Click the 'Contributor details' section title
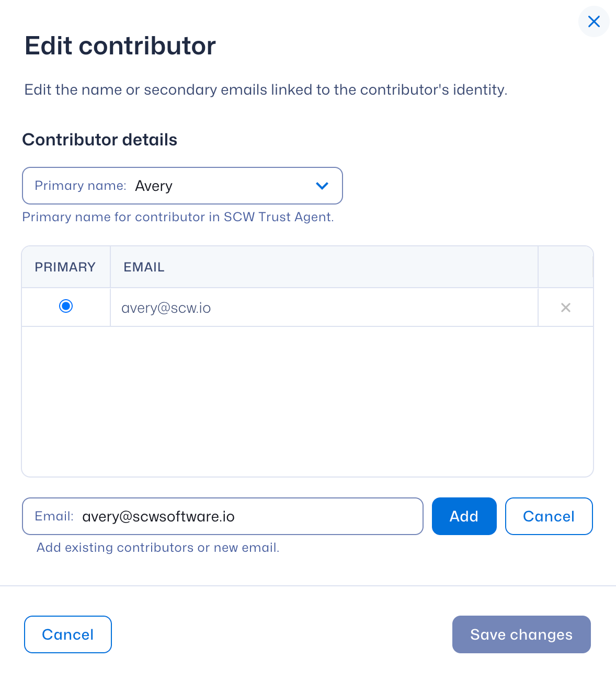The width and height of the screenshot is (616, 681). tap(100, 140)
